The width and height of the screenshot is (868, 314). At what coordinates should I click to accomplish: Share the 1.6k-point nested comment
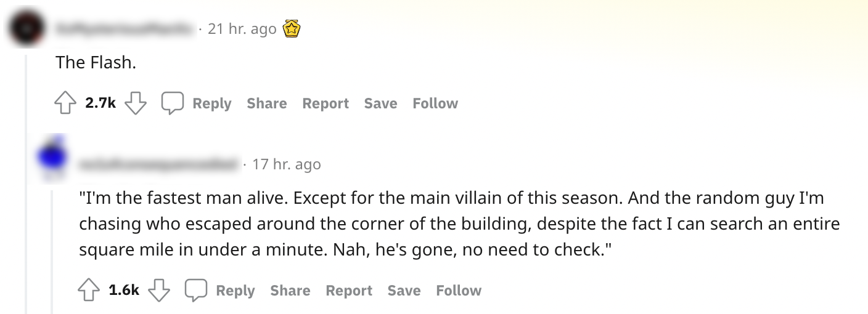290,291
